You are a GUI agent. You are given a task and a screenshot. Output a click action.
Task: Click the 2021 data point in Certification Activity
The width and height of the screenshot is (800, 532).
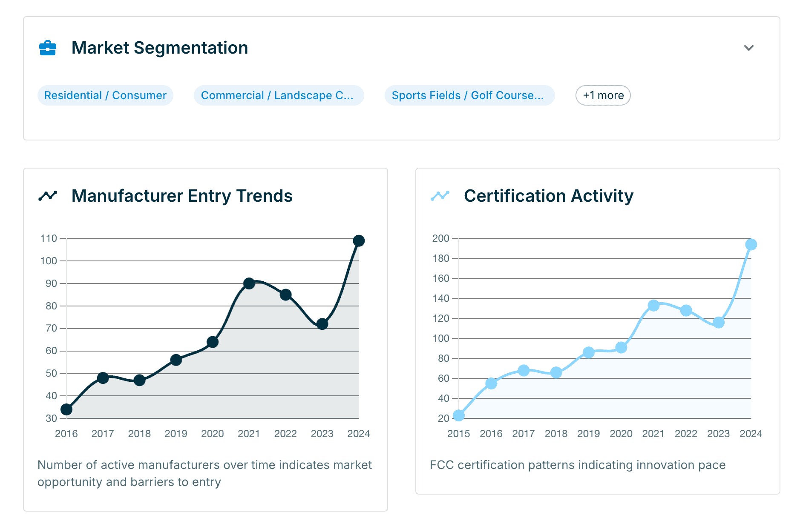tap(653, 306)
